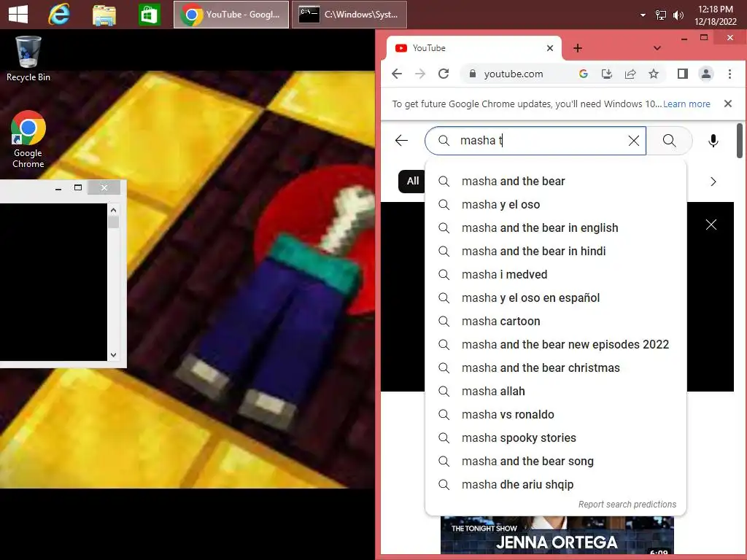Select the Google Chrome desktop shortcut
Image resolution: width=747 pixels, height=560 pixels.
point(28,139)
